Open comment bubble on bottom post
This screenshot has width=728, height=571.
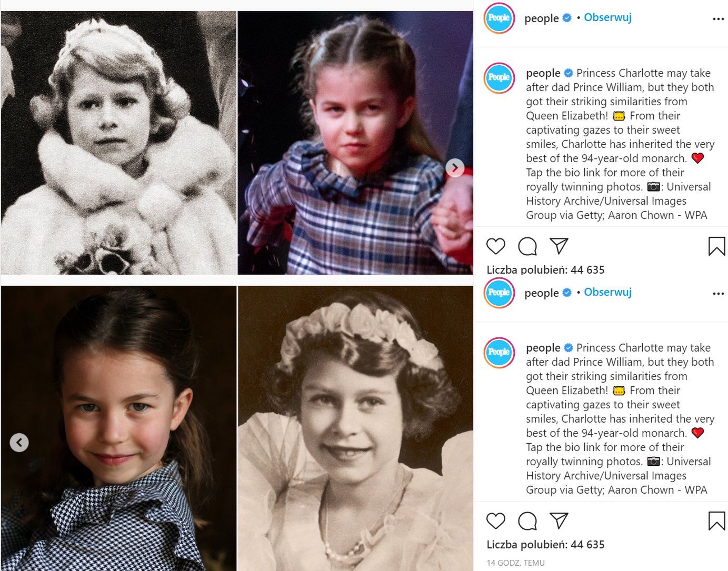527,520
